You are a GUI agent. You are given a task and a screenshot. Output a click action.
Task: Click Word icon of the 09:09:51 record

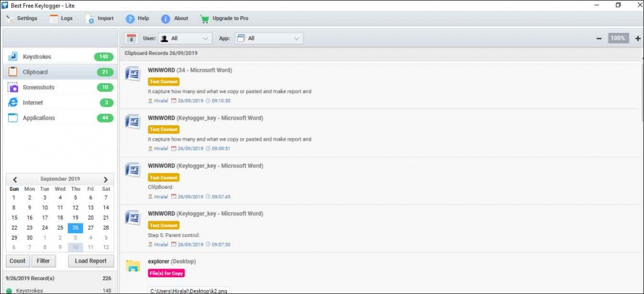[x=133, y=122]
